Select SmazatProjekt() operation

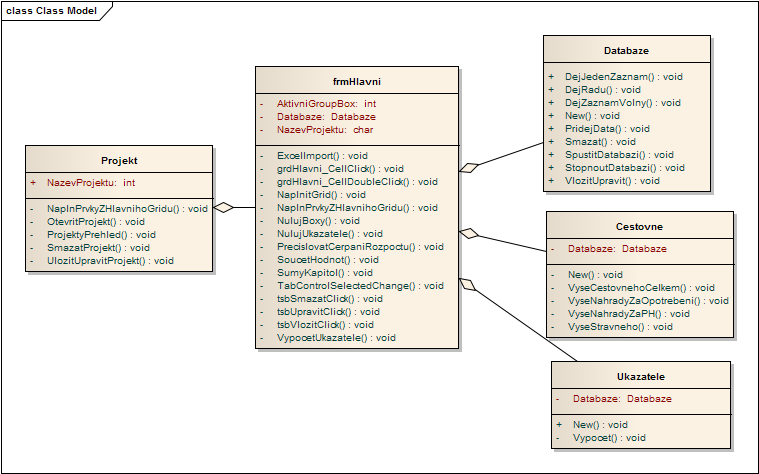(x=98, y=248)
